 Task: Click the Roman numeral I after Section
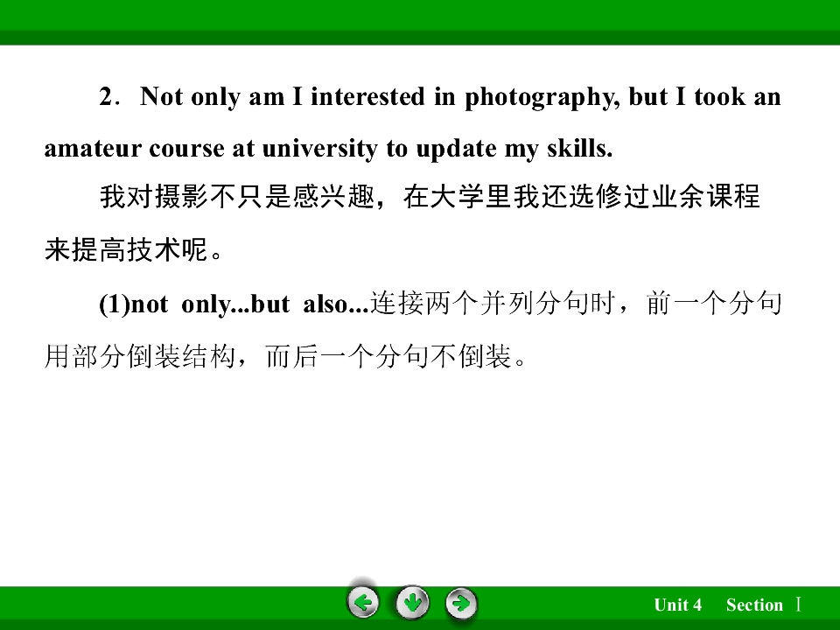(x=798, y=605)
